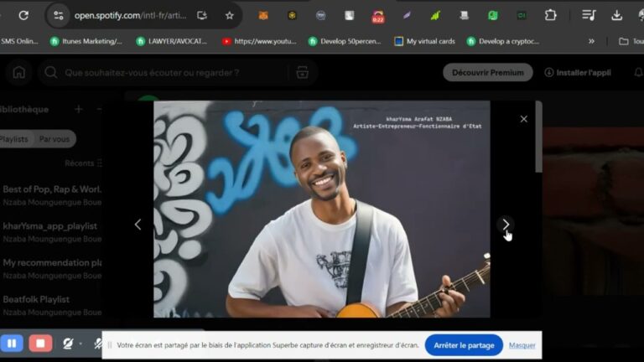The width and height of the screenshot is (644, 362).
Task: Open the purple feather extension
Action: coord(407,16)
